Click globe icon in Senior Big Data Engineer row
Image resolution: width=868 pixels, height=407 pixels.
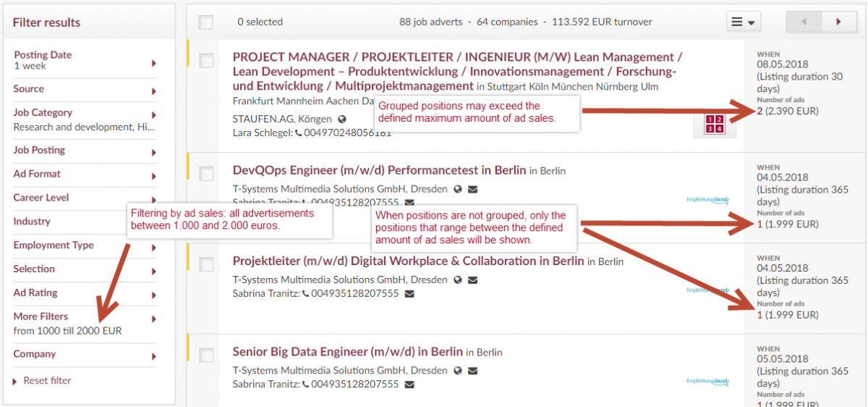click(457, 371)
